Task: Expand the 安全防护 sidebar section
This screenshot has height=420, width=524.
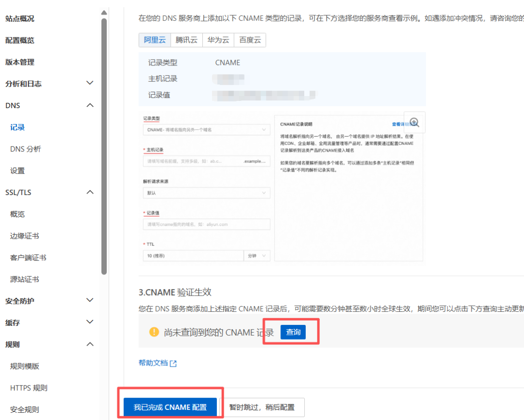Action: pyautogui.click(x=90, y=301)
